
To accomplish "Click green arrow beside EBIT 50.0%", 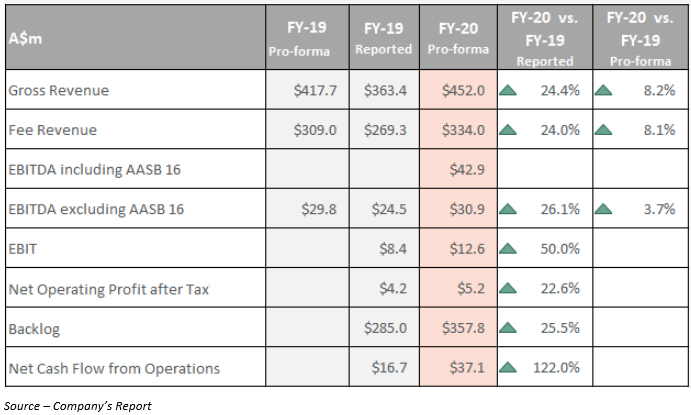I will click(508, 249).
